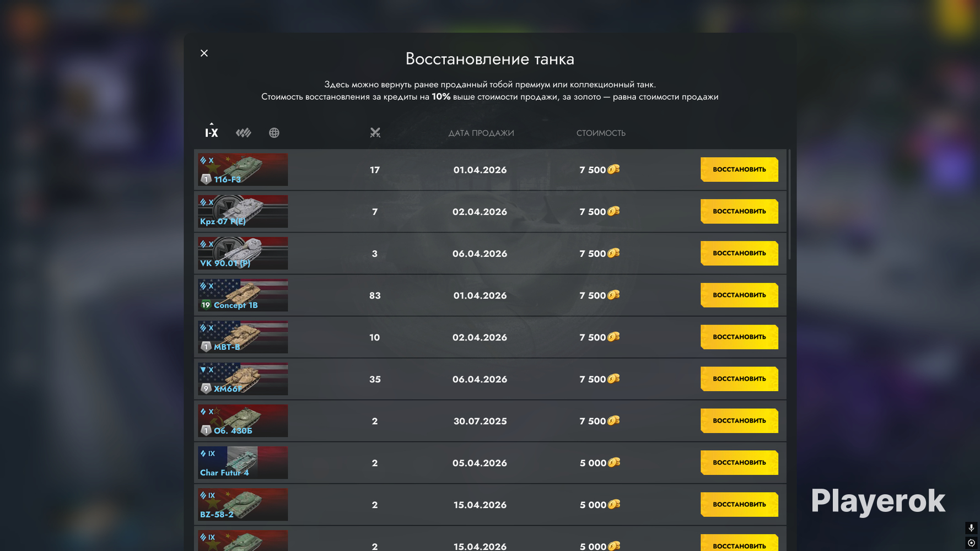Click the gold coin icon in 116-F3 row
This screenshot has height=551, width=980.
(613, 169)
